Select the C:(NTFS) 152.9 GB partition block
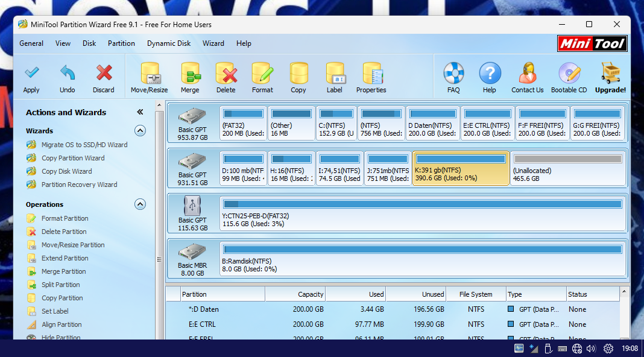This screenshot has width=644, height=357. point(336,123)
